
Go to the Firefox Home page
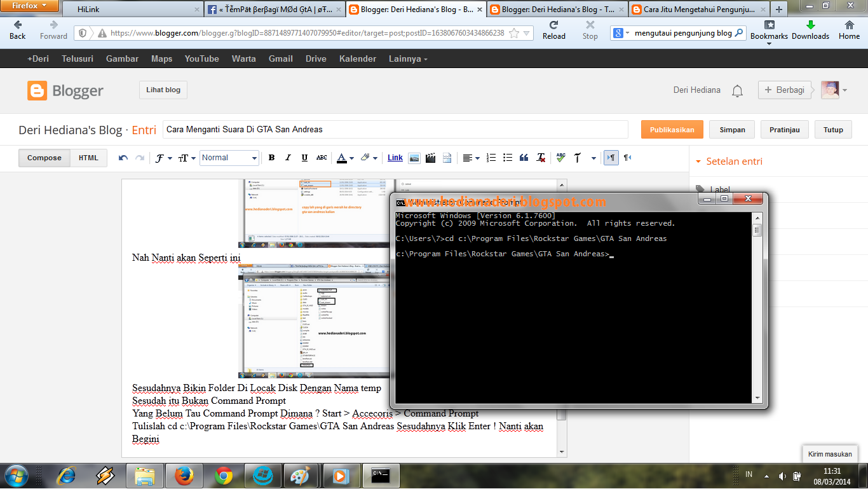(849, 29)
